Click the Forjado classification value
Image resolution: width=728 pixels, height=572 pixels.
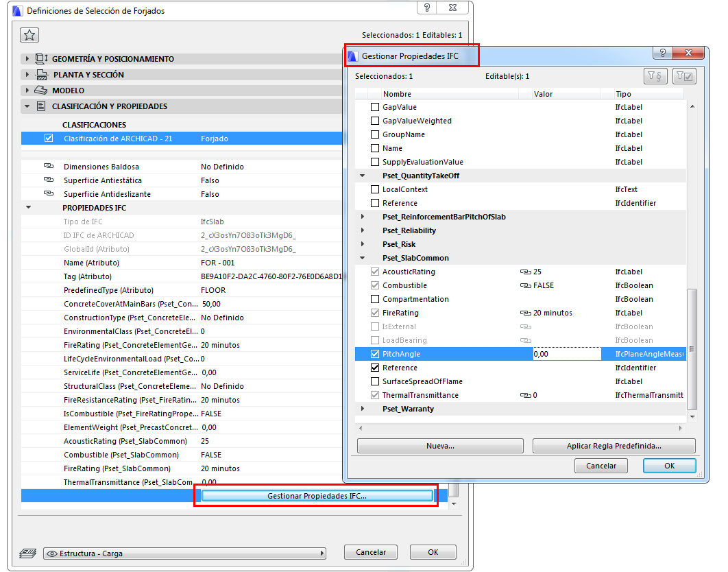coord(214,139)
